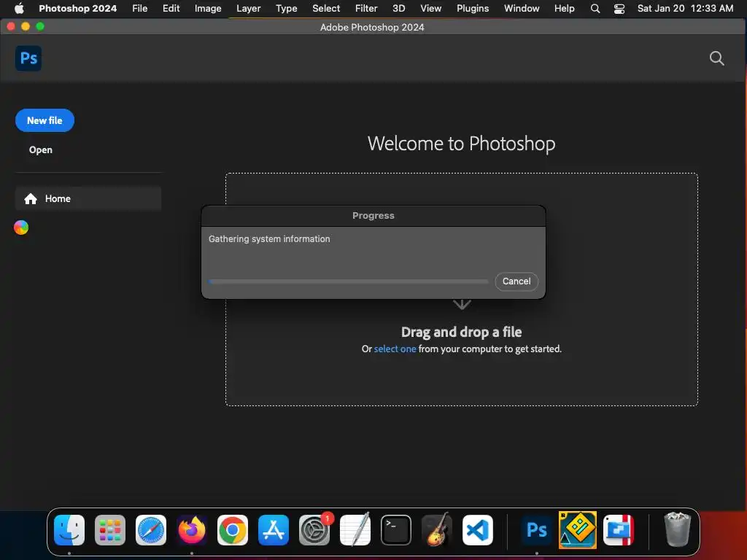The width and height of the screenshot is (747, 560).
Task: Open the Image menu
Action: 208,8
